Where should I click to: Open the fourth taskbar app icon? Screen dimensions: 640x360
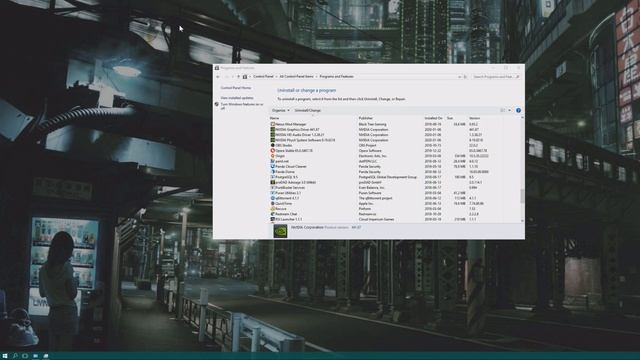pyautogui.click(x=36, y=356)
